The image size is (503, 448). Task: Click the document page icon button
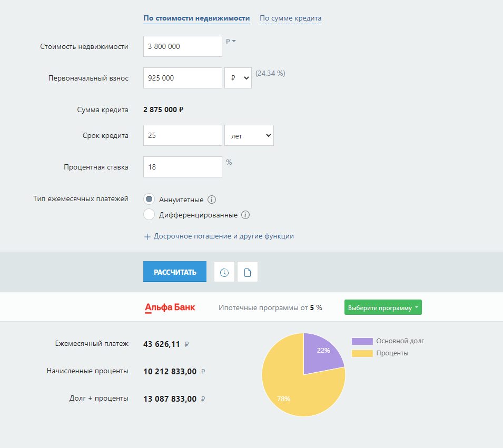click(248, 272)
